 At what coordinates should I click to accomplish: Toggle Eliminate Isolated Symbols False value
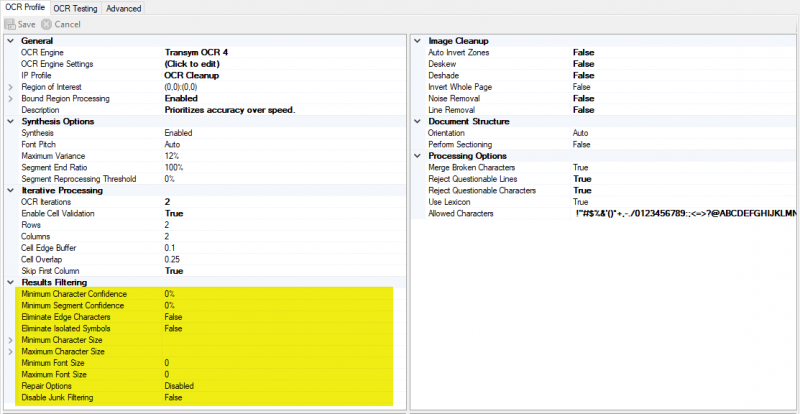pyautogui.click(x=173, y=329)
